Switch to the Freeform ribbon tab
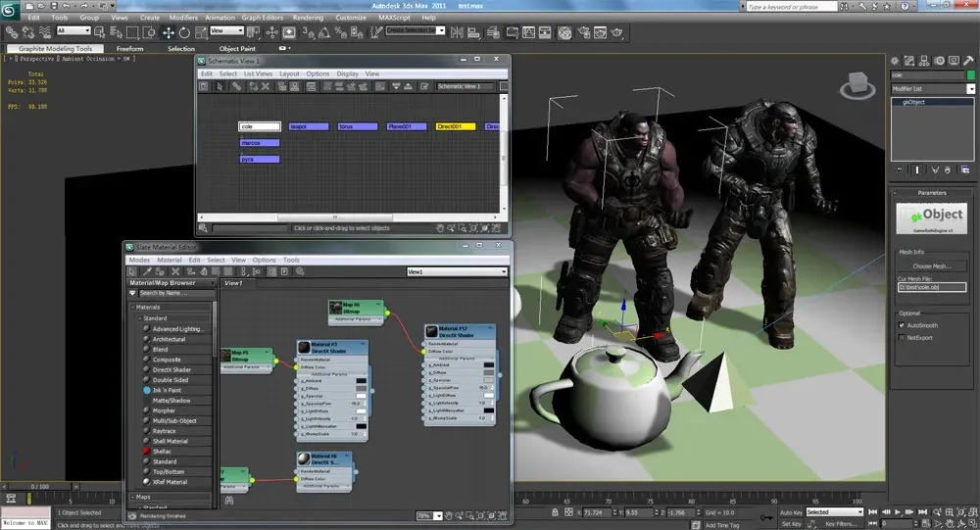The image size is (980, 530). pos(129,49)
